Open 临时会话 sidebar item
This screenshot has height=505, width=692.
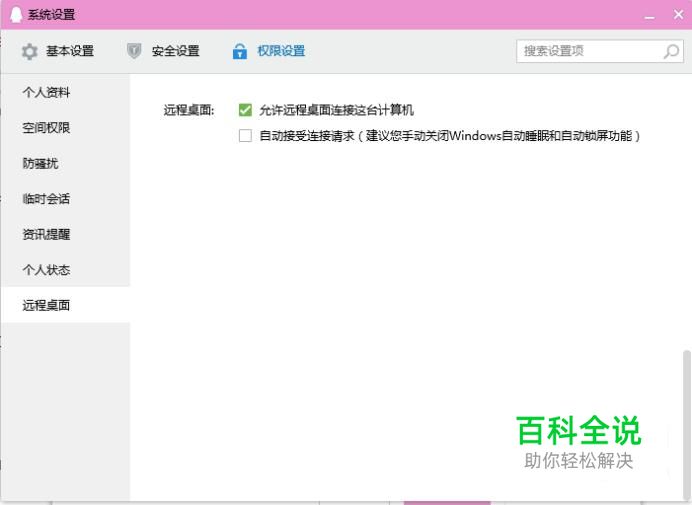click(x=65, y=199)
